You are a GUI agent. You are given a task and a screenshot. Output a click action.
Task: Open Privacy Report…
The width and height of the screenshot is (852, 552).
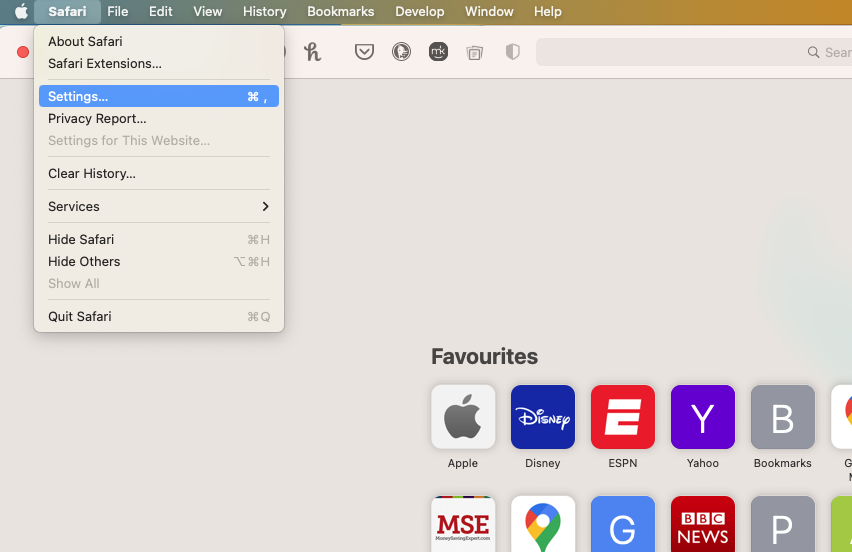159,118
